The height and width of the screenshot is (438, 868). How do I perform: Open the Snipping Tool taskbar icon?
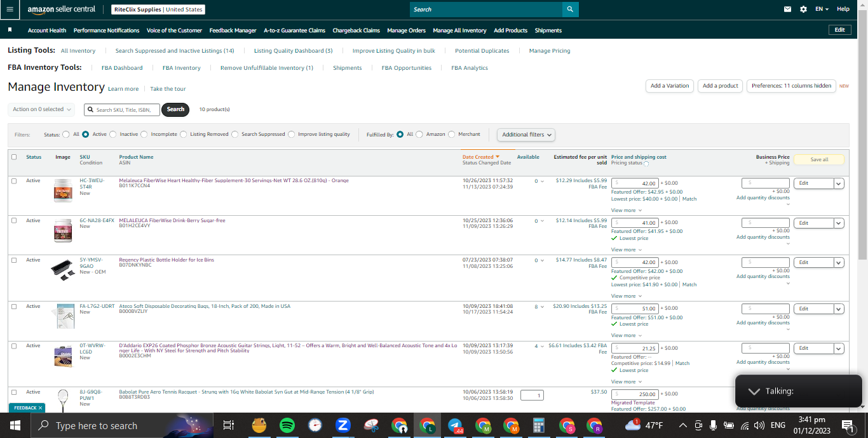click(x=371, y=425)
